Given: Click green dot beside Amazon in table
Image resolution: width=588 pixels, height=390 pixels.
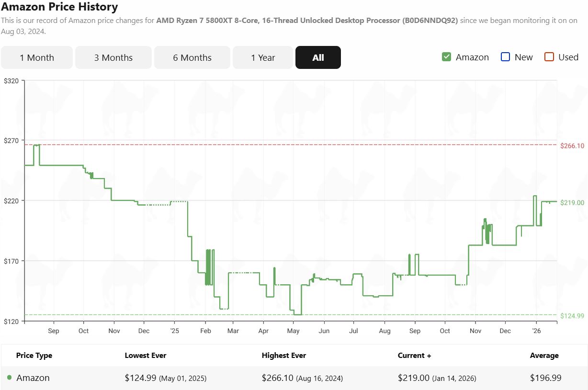Looking at the screenshot, I should 10,378.
